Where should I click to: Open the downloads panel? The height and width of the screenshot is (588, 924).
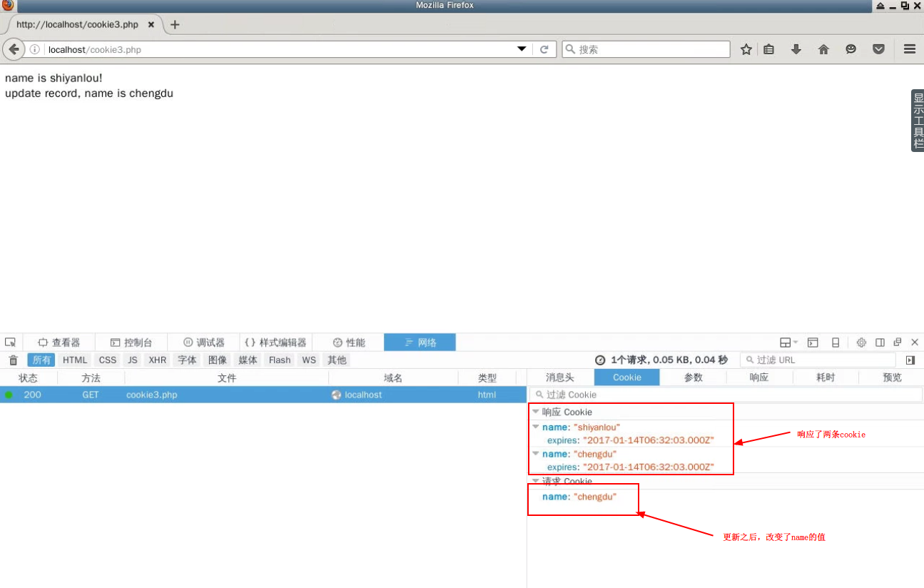point(796,49)
